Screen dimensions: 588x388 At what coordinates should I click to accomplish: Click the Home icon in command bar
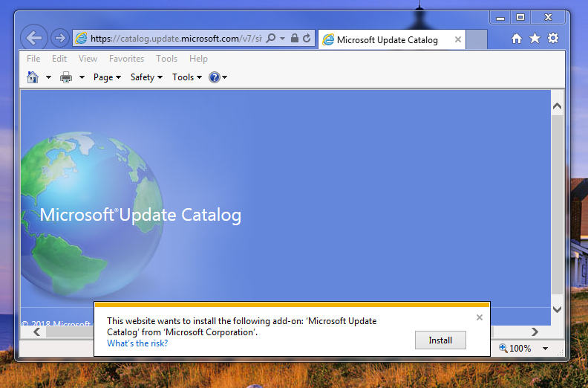33,77
